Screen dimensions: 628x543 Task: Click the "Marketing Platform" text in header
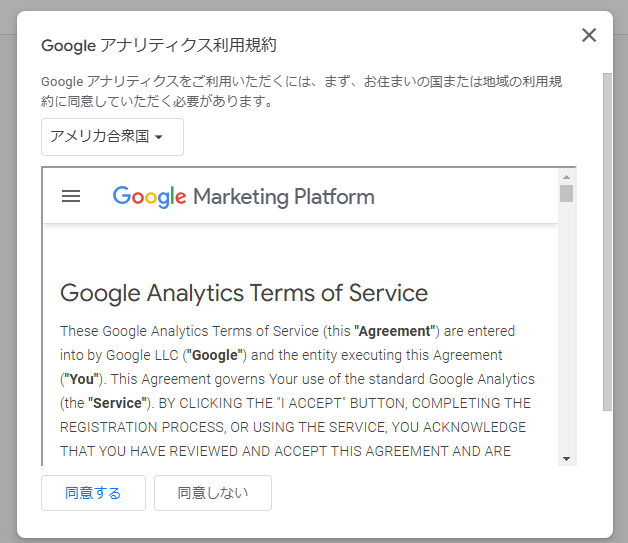tap(283, 196)
